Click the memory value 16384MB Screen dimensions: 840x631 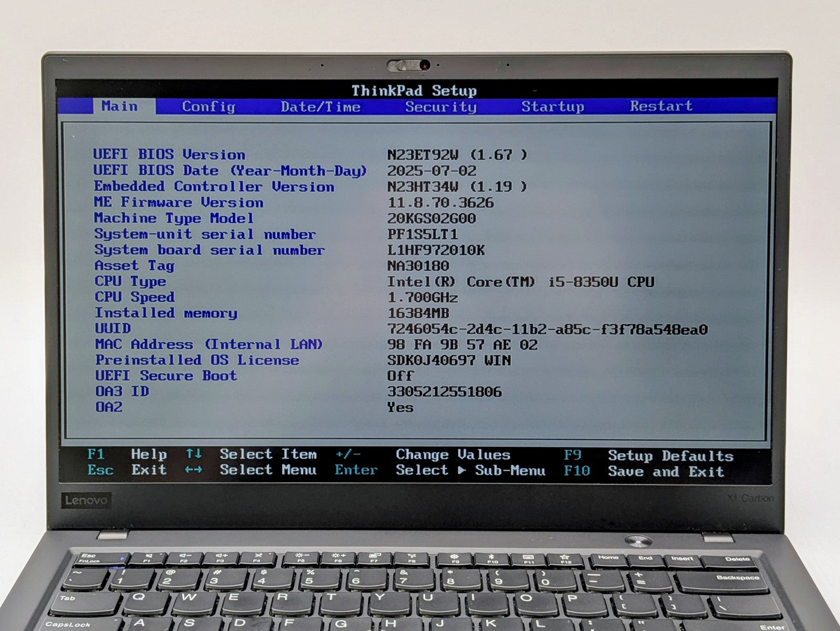418,313
